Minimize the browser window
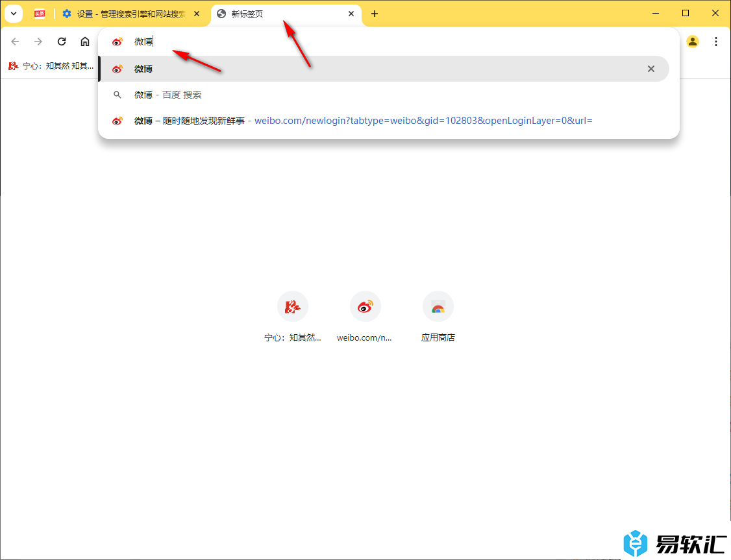Image resolution: width=731 pixels, height=560 pixels. (x=656, y=14)
